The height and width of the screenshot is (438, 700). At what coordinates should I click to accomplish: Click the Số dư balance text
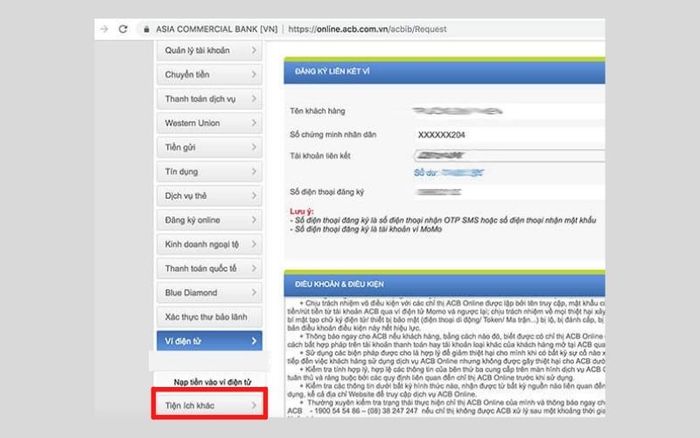point(449,173)
